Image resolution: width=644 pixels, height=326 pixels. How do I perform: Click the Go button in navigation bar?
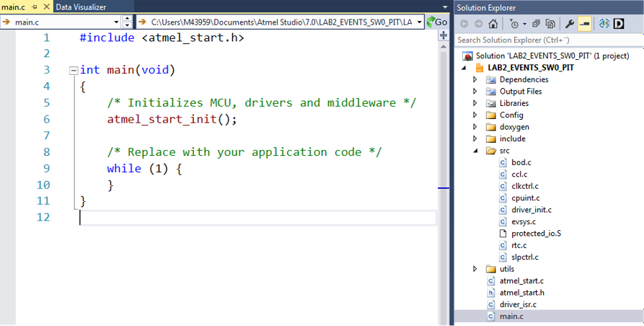(437, 22)
